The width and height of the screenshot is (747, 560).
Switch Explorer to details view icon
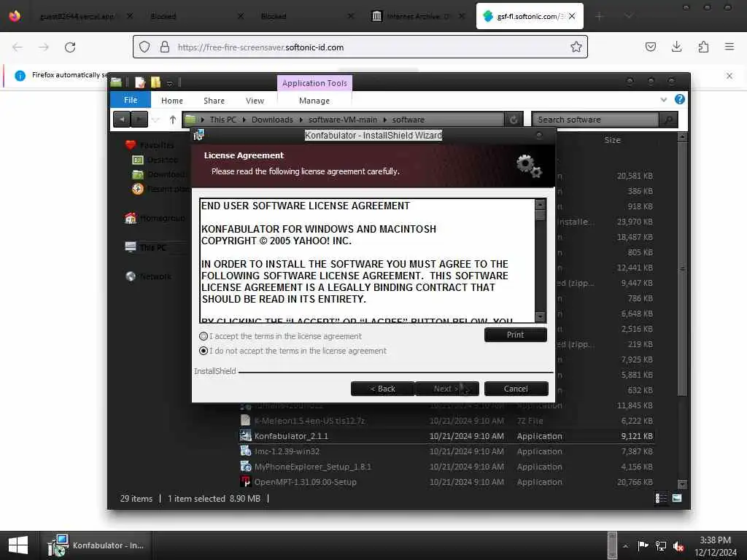661,498
